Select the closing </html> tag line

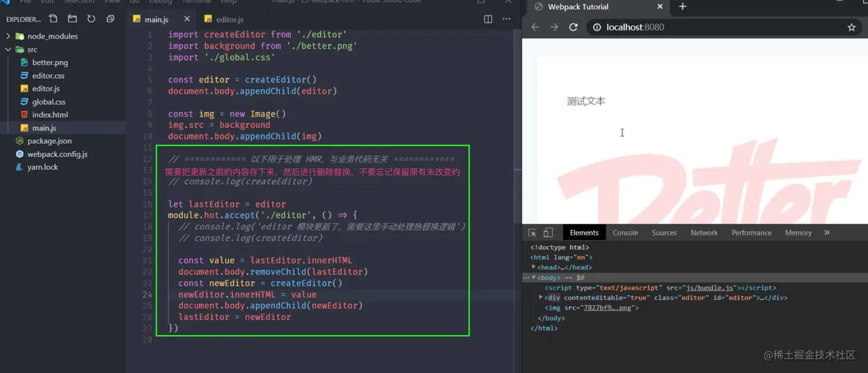[544, 328]
